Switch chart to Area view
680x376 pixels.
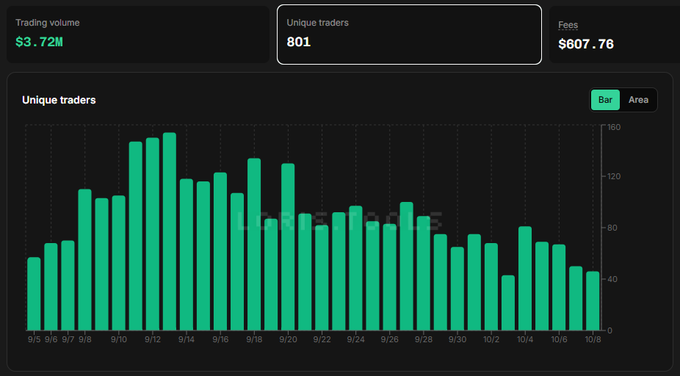638,100
